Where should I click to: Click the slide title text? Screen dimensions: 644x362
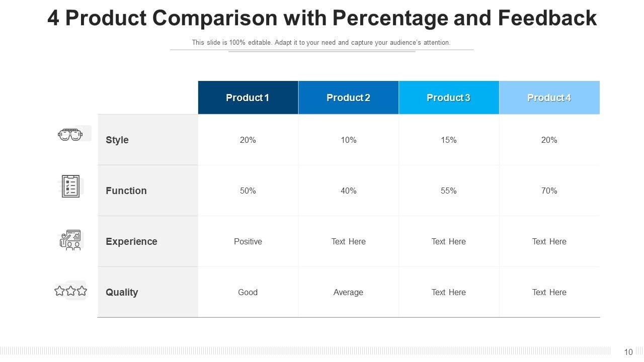tap(322, 19)
